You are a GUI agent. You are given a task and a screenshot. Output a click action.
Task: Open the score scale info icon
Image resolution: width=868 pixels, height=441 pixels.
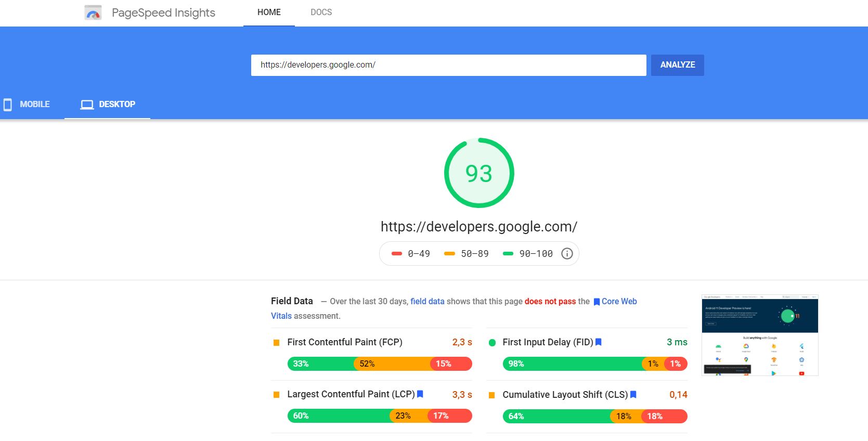coord(567,253)
